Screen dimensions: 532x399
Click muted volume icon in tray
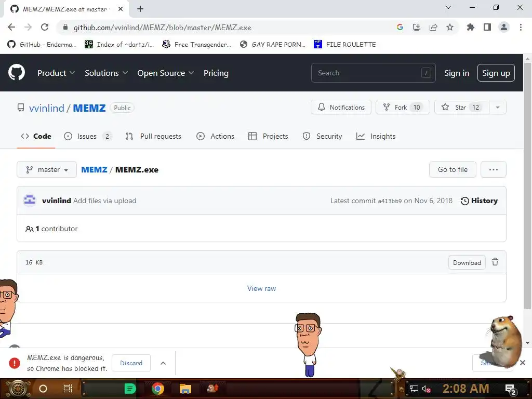(x=426, y=389)
